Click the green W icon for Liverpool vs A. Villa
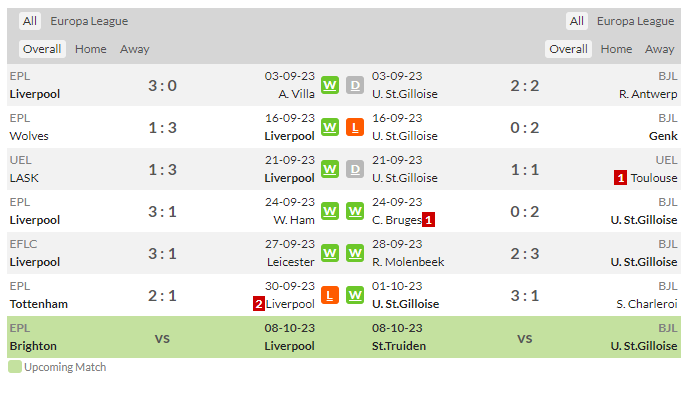The width and height of the screenshot is (686, 396). (x=330, y=85)
